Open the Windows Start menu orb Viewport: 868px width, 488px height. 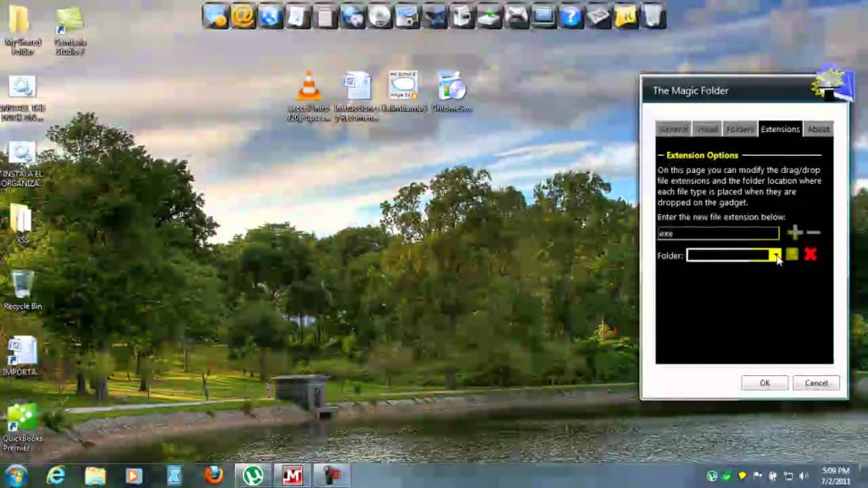click(17, 475)
